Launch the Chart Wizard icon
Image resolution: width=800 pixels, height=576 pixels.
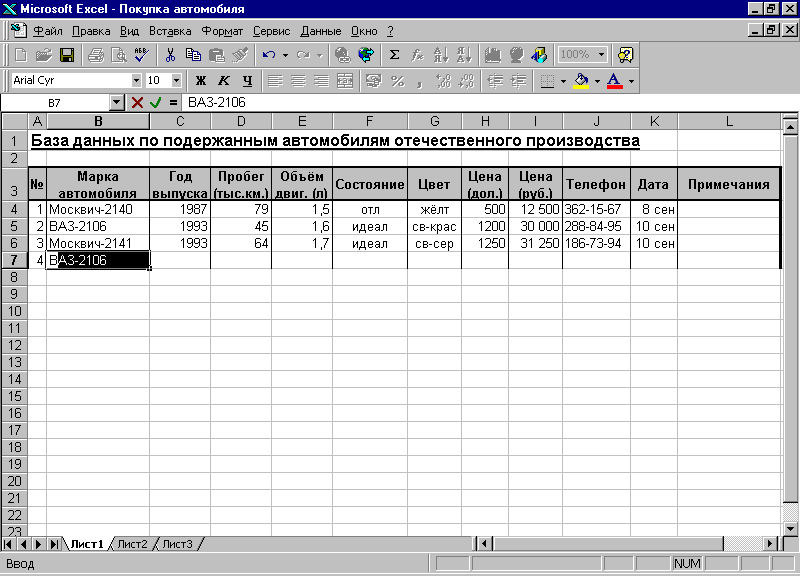493,55
